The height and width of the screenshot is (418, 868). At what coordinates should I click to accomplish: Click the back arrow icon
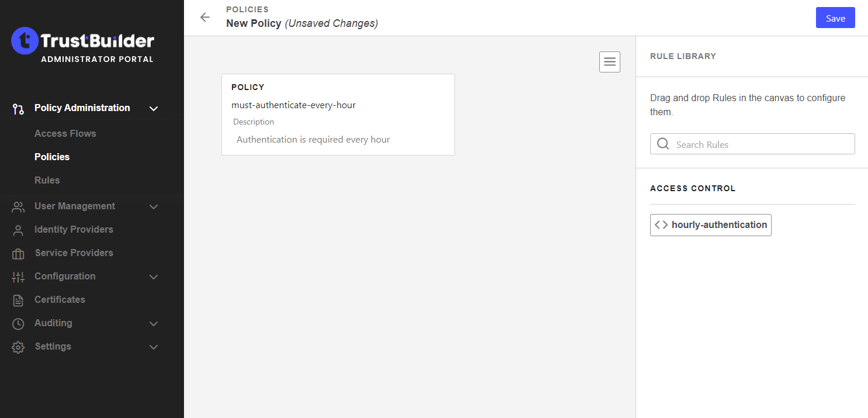click(x=205, y=18)
